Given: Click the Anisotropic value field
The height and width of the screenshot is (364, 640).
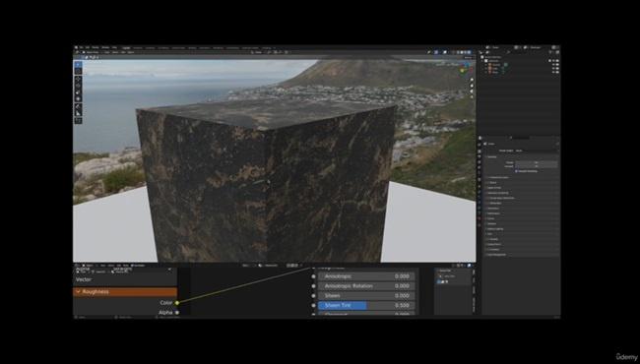Looking at the screenshot, I should pyautogui.click(x=366, y=276).
